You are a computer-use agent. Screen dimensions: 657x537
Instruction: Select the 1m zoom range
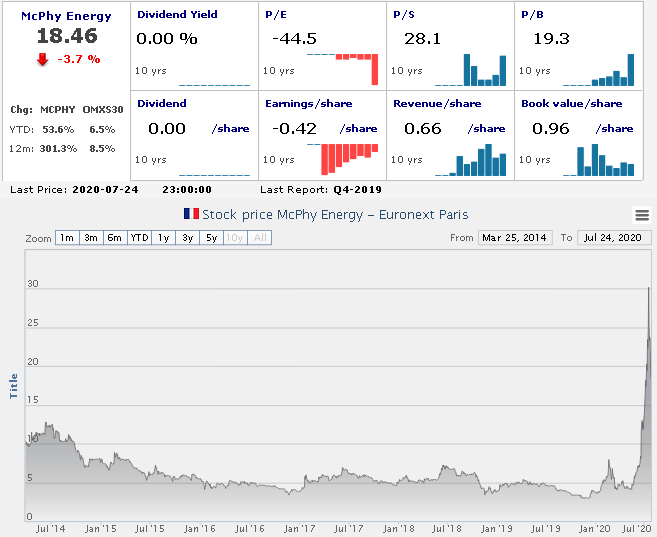coord(66,238)
